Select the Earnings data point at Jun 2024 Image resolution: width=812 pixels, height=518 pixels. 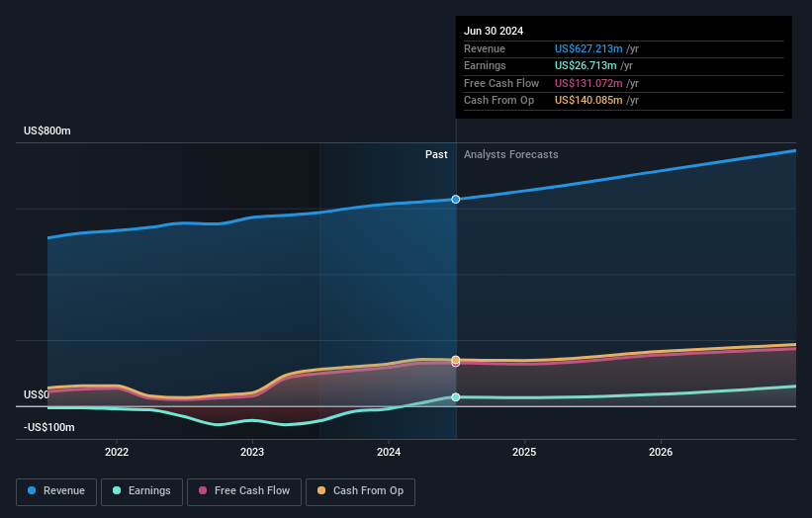click(456, 397)
